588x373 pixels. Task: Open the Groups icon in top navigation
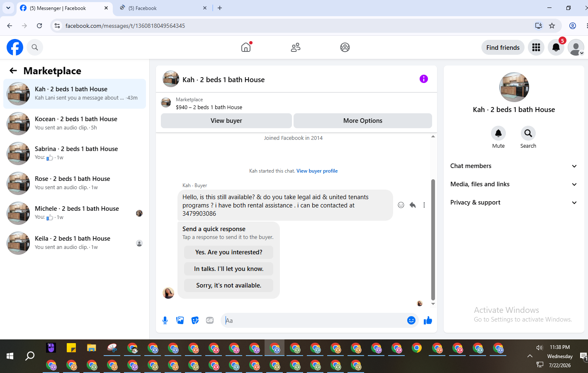click(345, 47)
